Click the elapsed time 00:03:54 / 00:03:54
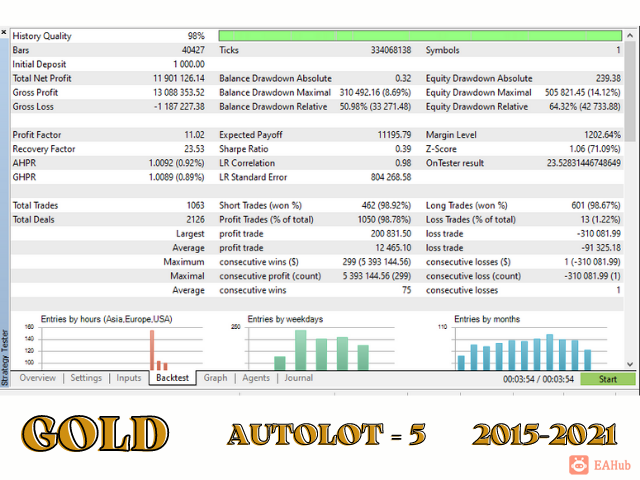The height and width of the screenshot is (480, 640). pyautogui.click(x=538, y=379)
